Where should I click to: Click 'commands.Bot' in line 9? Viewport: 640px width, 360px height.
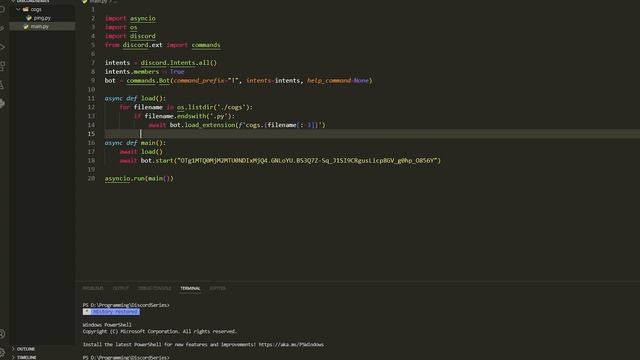coord(148,81)
